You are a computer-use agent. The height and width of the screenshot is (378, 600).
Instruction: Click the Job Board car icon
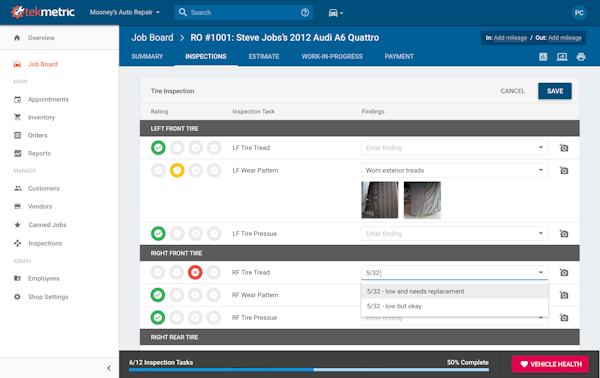click(17, 64)
